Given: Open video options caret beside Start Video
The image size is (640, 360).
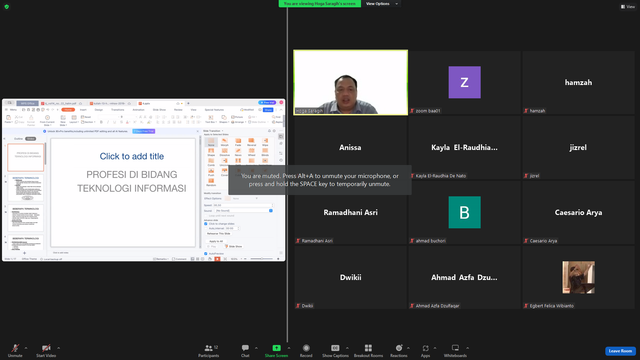Looking at the screenshot, I should pyautogui.click(x=58, y=348).
